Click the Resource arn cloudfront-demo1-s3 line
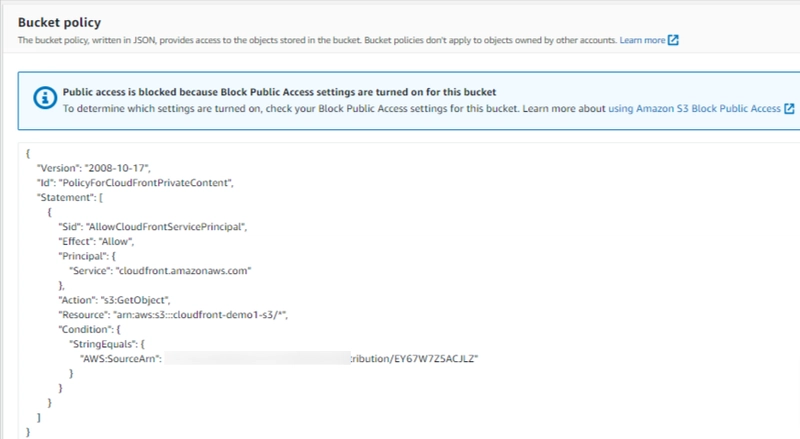This screenshot has width=800, height=439. (173, 315)
